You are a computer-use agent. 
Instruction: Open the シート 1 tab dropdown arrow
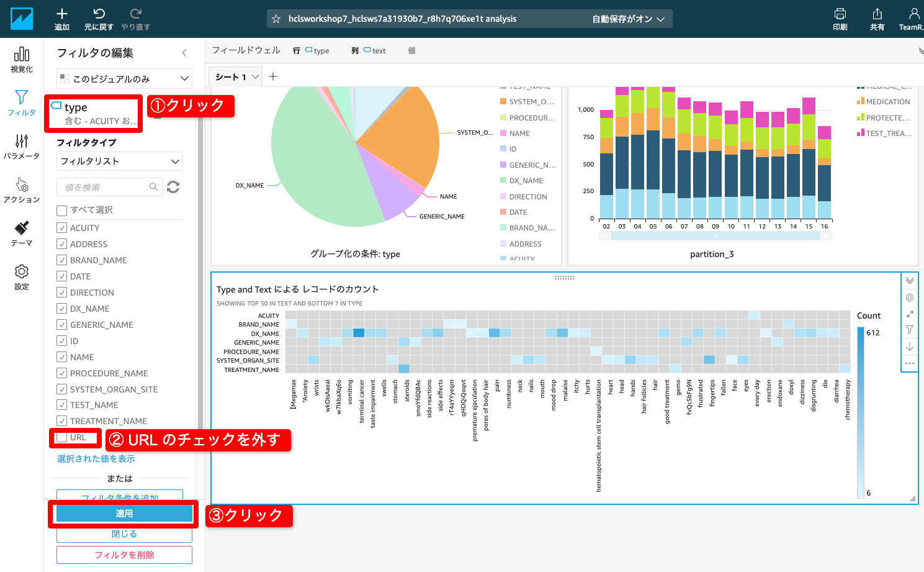pyautogui.click(x=255, y=77)
